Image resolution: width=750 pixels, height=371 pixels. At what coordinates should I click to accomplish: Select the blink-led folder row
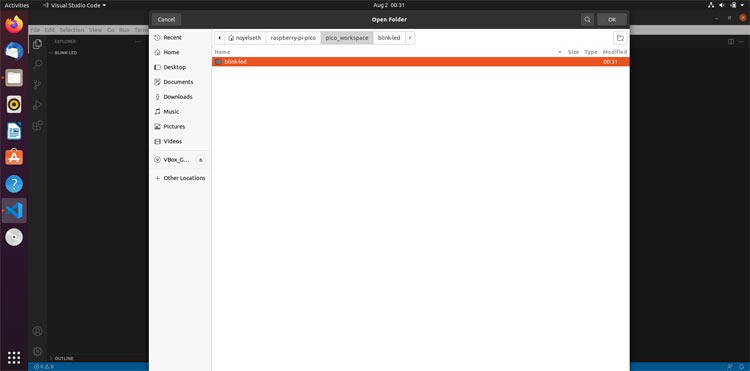tap(420, 62)
